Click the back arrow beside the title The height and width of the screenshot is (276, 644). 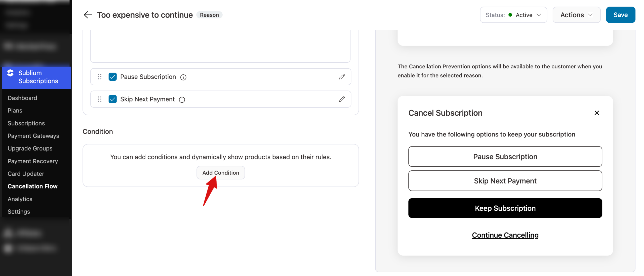88,15
